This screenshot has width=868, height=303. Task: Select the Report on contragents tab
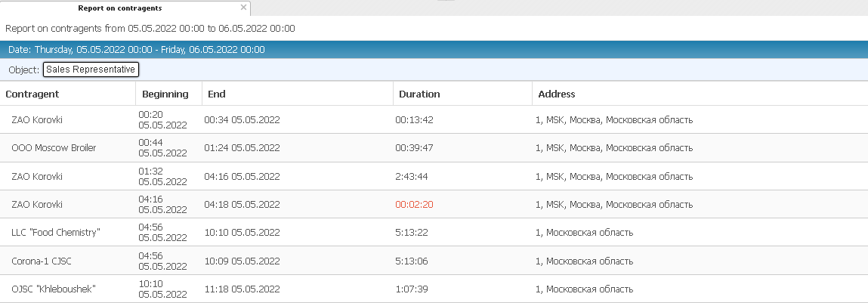pos(119,8)
